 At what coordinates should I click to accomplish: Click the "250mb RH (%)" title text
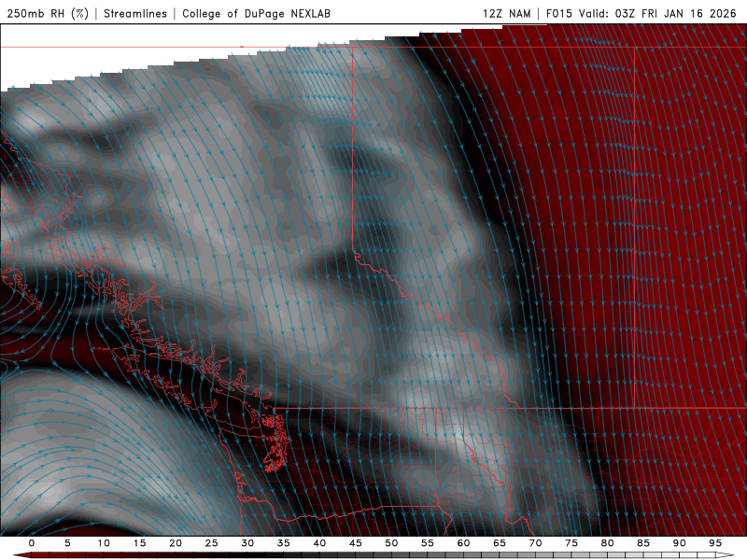point(48,13)
